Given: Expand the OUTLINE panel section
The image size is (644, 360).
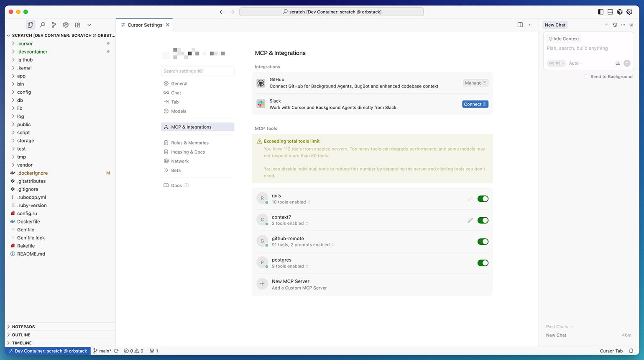Looking at the screenshot, I should (x=21, y=335).
